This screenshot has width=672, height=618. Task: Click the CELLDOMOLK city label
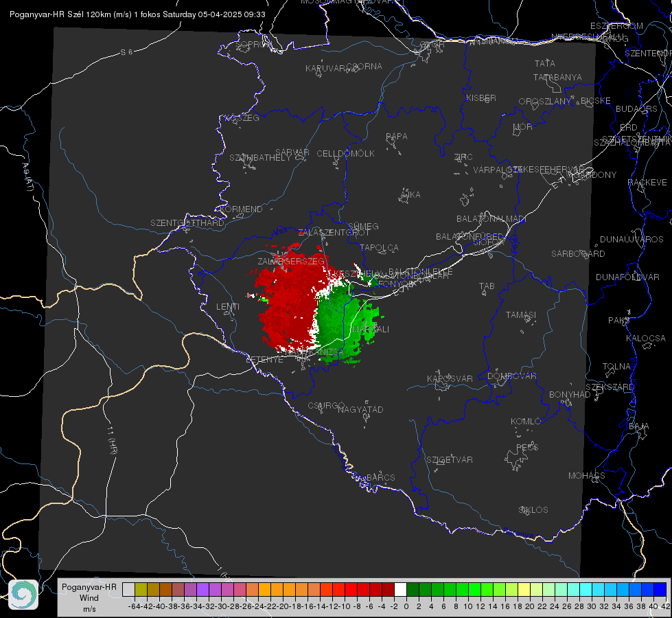point(345,154)
